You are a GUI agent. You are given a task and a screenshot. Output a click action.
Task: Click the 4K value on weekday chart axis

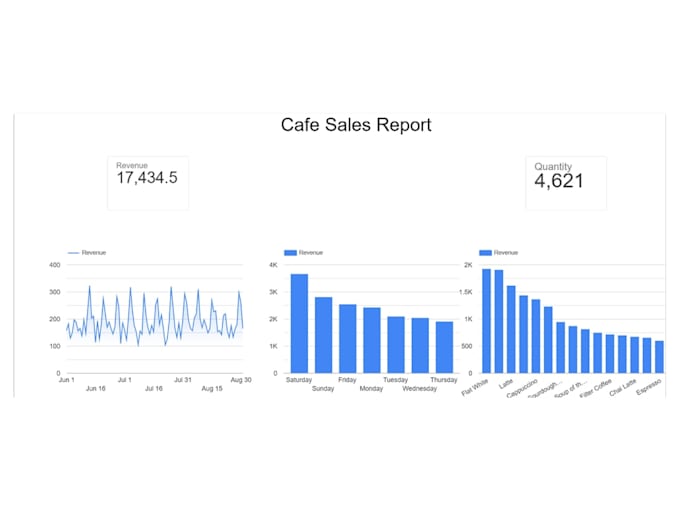tap(273, 265)
